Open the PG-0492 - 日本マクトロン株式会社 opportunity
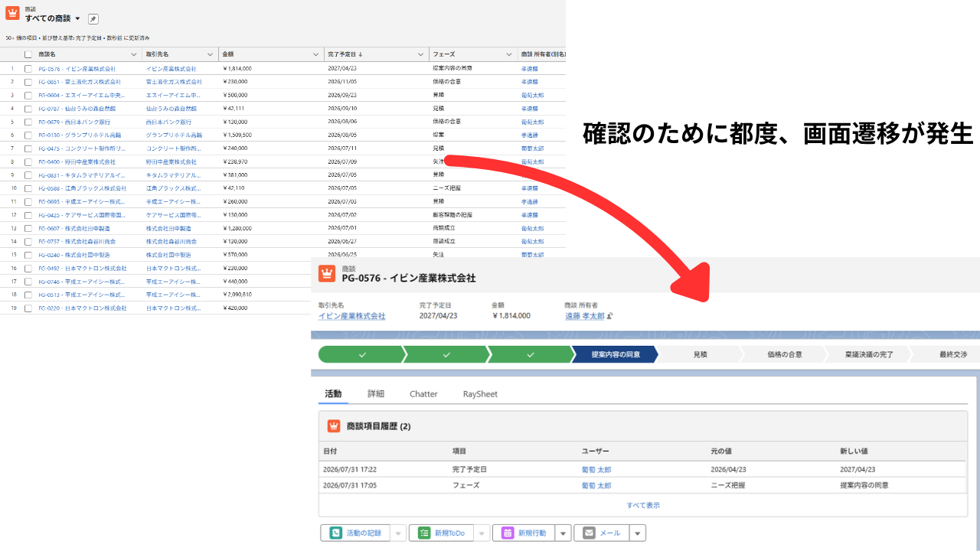Screen dimensions: 980x551 tap(83, 269)
